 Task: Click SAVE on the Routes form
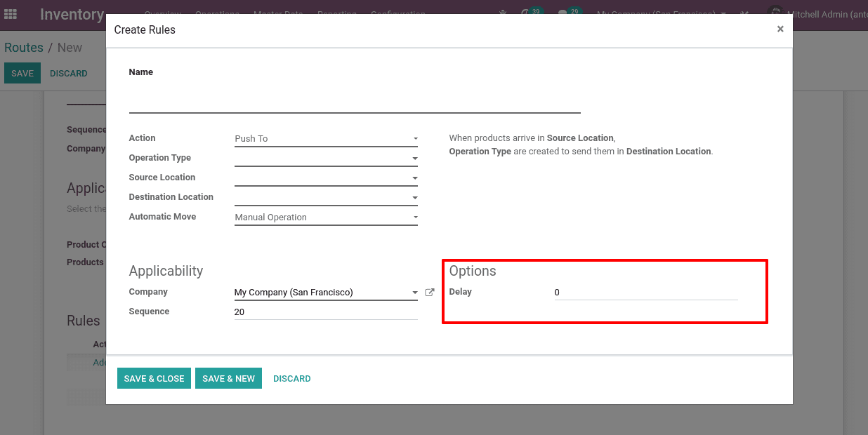[22, 73]
